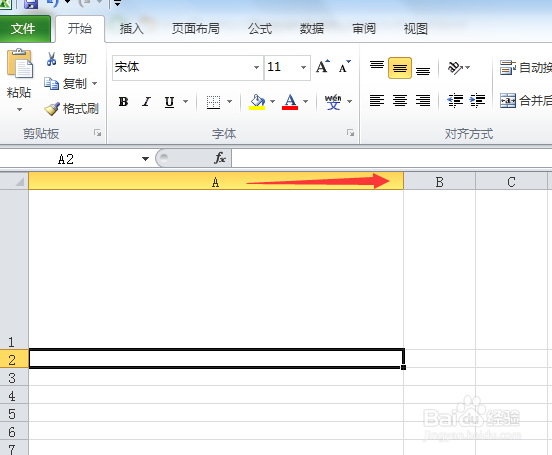Increase font size with the large A
Viewport: 552px width, 455px height.
[x=322, y=66]
